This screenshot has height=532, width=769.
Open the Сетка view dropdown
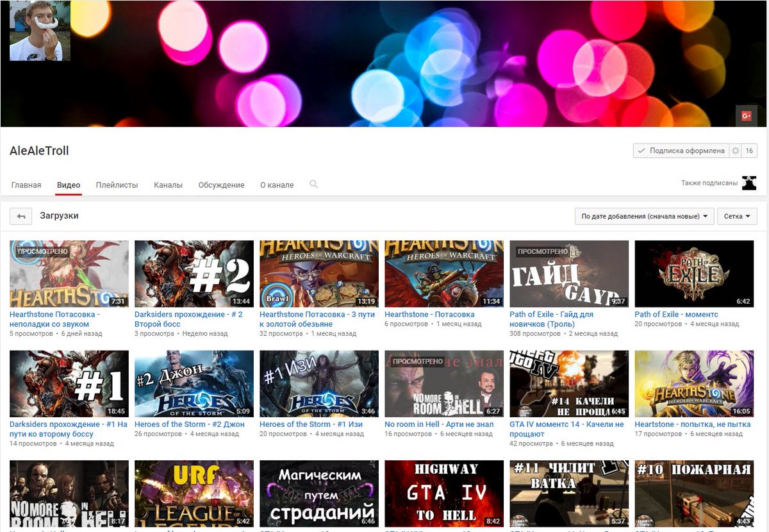[x=738, y=216]
